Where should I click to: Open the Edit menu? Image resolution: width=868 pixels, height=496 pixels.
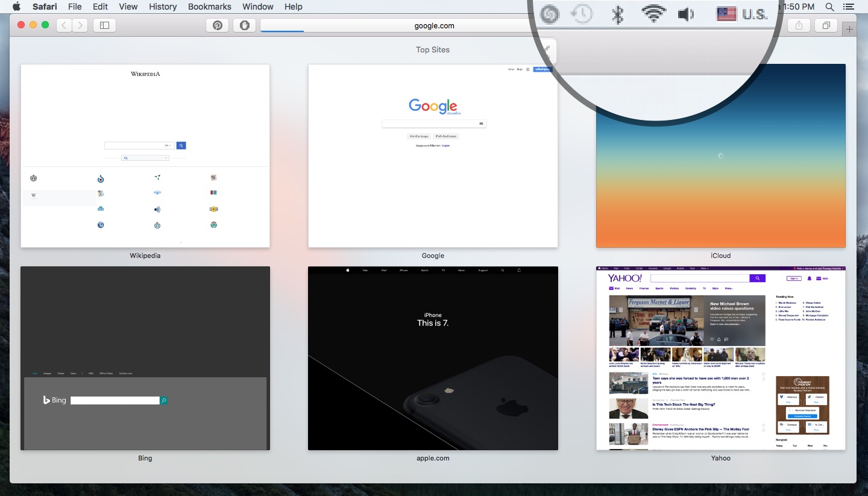tap(101, 7)
